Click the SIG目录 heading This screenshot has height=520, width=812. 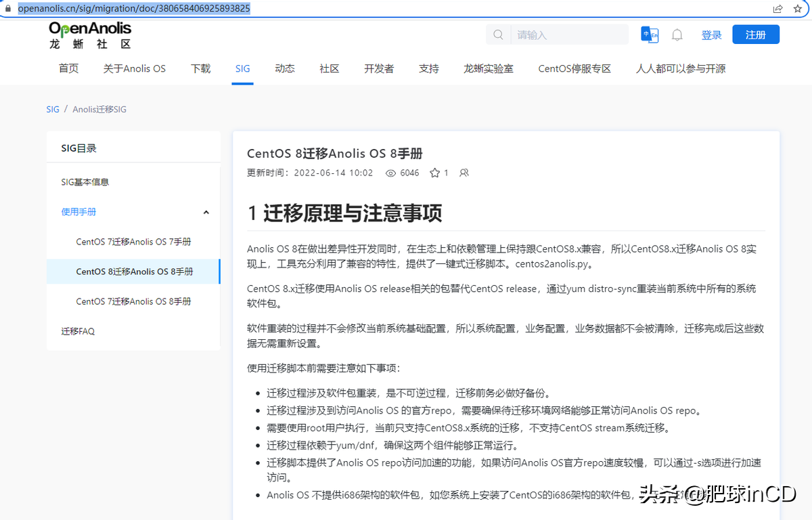79,148
